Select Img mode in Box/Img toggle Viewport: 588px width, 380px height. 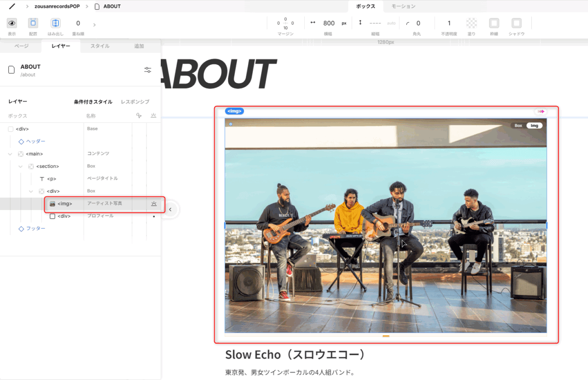pyautogui.click(x=535, y=125)
